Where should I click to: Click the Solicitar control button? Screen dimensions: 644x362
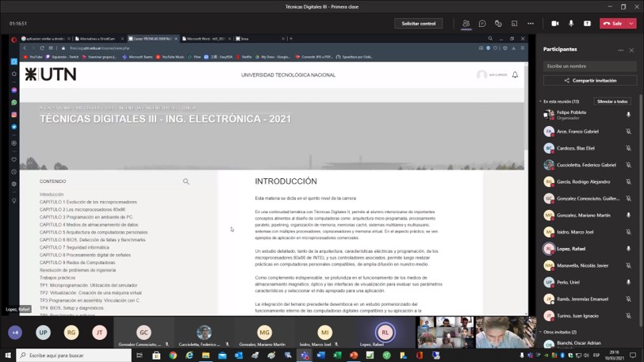click(419, 24)
